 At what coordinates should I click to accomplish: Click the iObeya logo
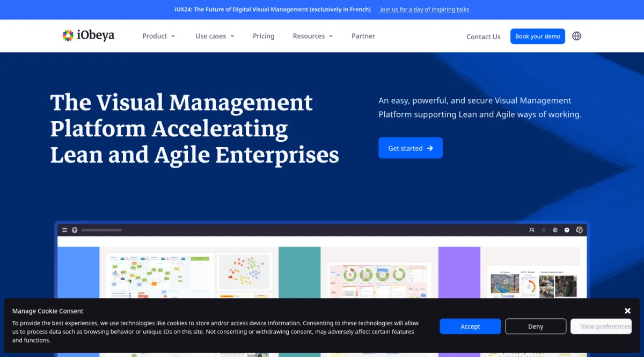pos(88,35)
